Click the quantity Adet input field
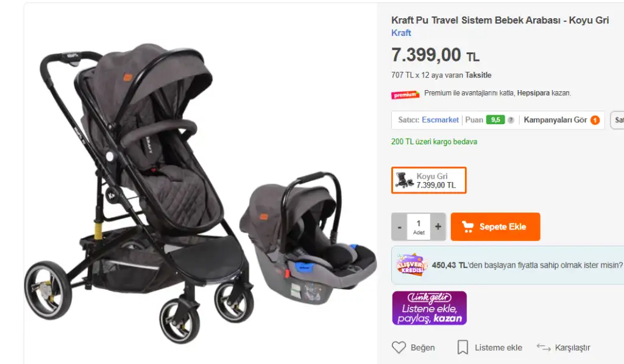624x364 pixels. coord(419,226)
